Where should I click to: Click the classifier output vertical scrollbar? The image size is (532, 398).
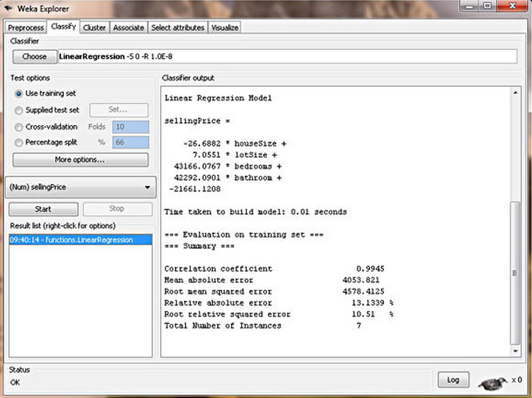[514, 272]
